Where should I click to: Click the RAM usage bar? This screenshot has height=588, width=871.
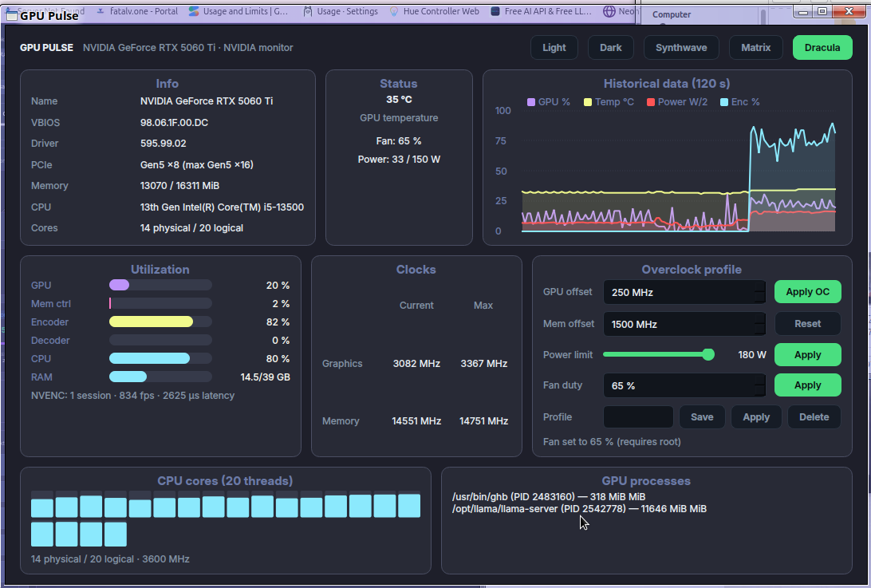pyautogui.click(x=160, y=377)
